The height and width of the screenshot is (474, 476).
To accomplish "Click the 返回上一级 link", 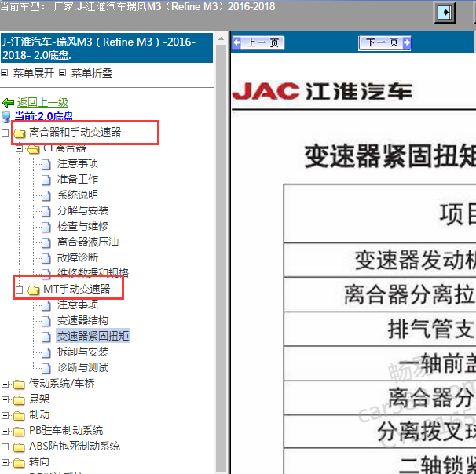I will tap(42, 103).
